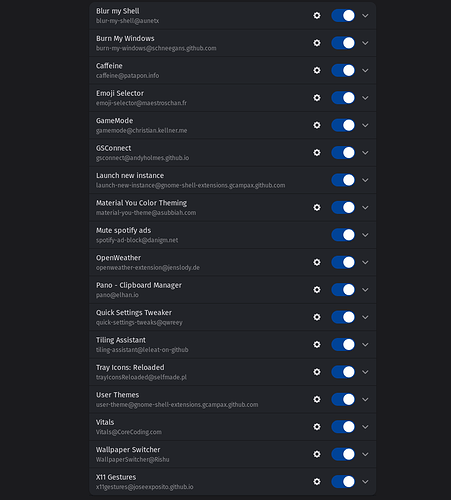The height and width of the screenshot is (500, 451).
Task: Expand Quick Settings Tweaker details chevron
Action: click(365, 317)
